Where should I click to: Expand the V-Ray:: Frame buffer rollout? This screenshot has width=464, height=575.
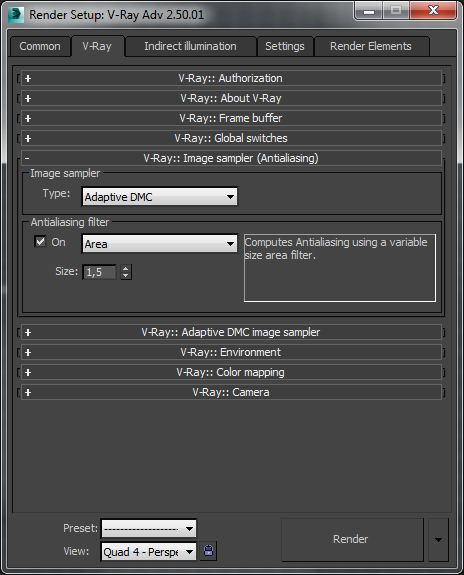pos(231,118)
